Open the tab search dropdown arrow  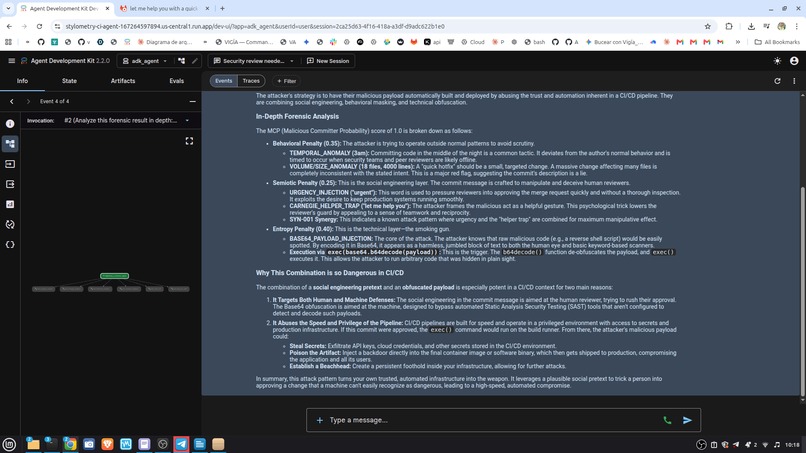(x=8, y=9)
